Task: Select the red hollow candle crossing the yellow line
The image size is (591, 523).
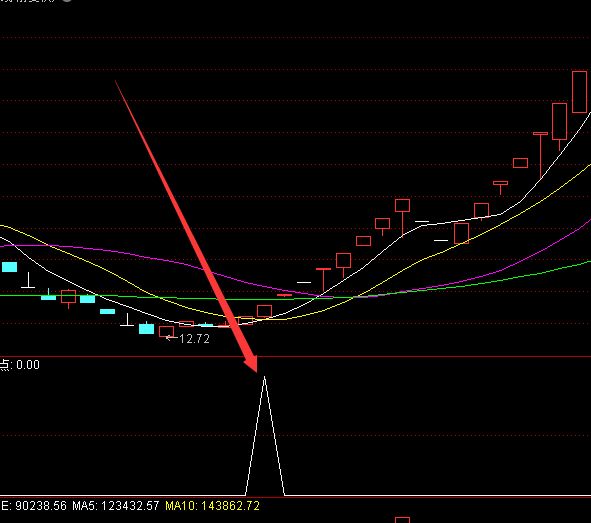Action: point(461,233)
